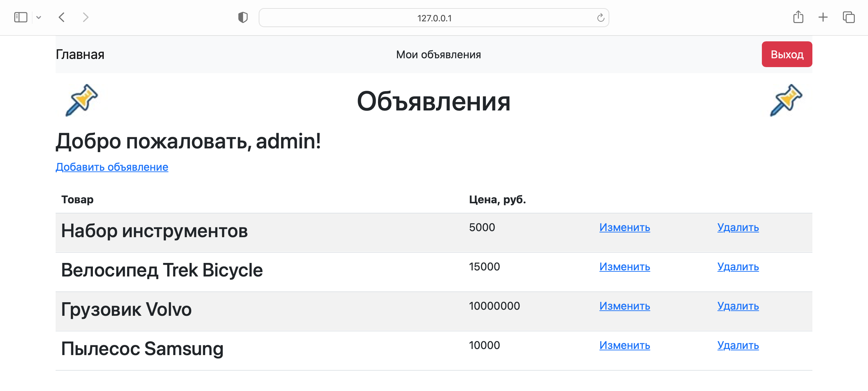Screen dimensions: 868x391
Task: Open a new tab with the plus icon
Action: [x=823, y=17]
